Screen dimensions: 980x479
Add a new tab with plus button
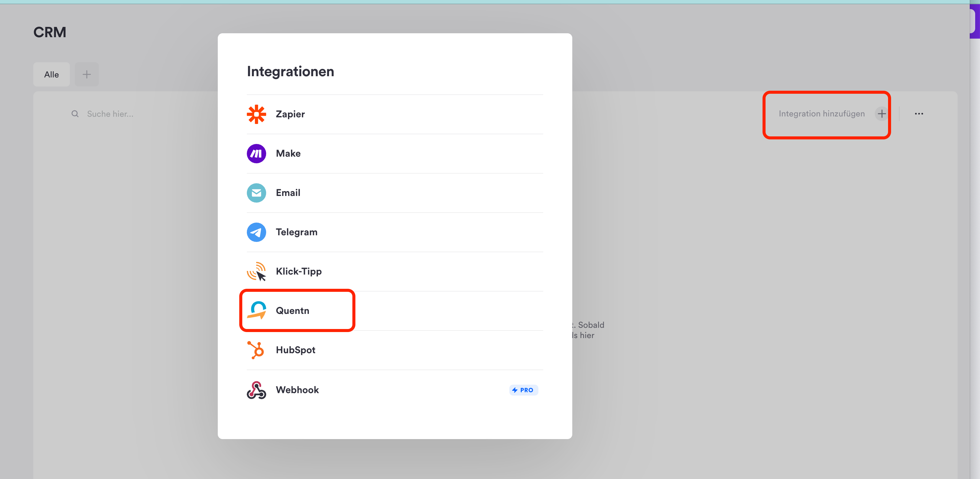(87, 75)
